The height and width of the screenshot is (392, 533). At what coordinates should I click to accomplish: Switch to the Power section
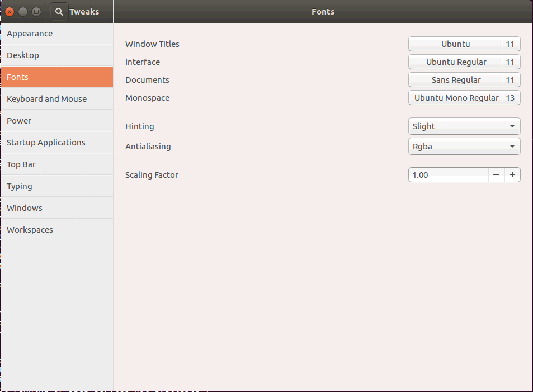point(57,120)
